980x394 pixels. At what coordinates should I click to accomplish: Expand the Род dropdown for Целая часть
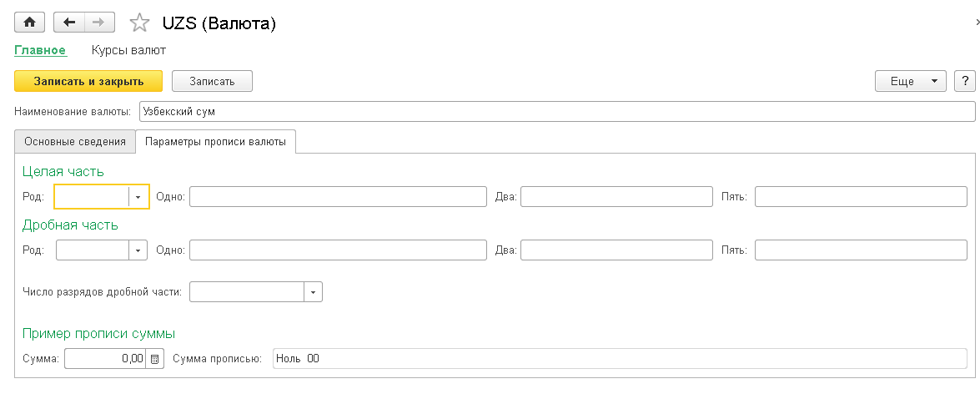138,196
